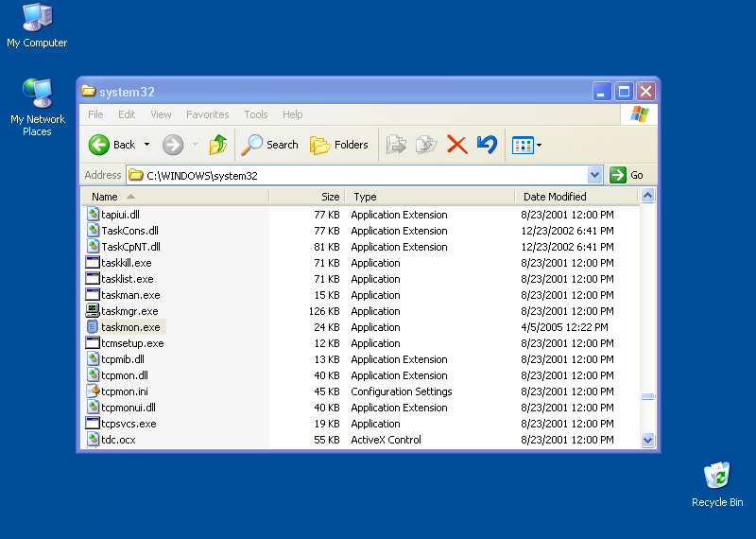This screenshot has height=539, width=756.
Task: Click the Move To toolbar icon
Action: click(x=396, y=145)
